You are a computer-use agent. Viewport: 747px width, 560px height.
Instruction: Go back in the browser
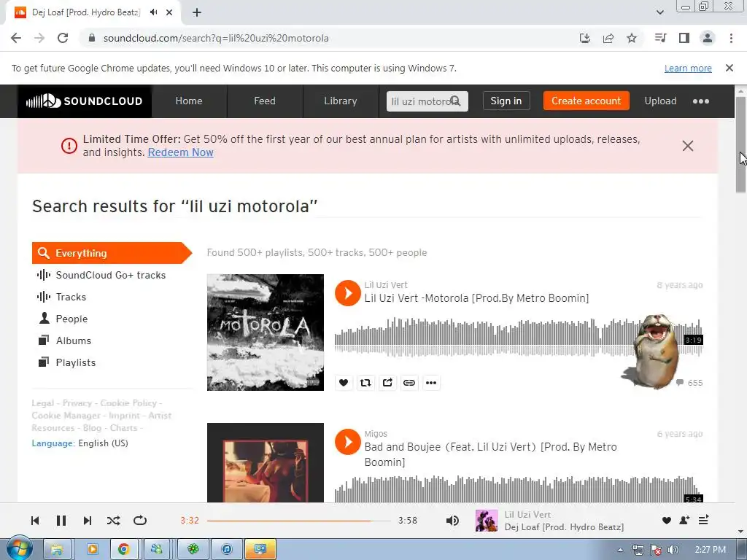click(16, 38)
